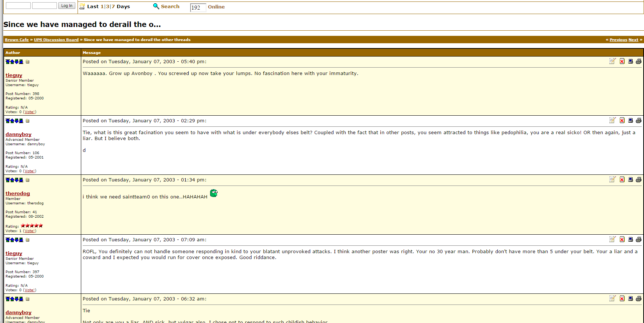Edit therodog's 01:34 pm post
Image resolution: width=644 pixels, height=323 pixels.
613,180
